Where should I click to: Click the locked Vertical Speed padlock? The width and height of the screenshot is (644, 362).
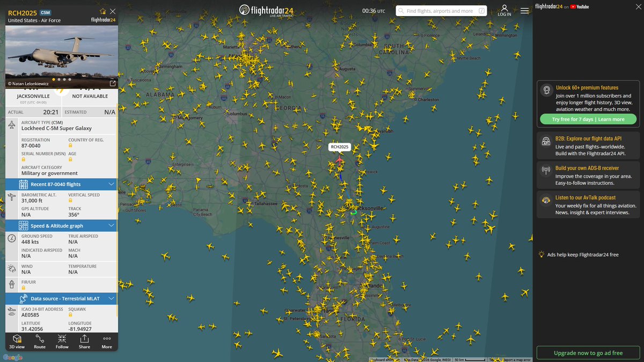pos(70,201)
